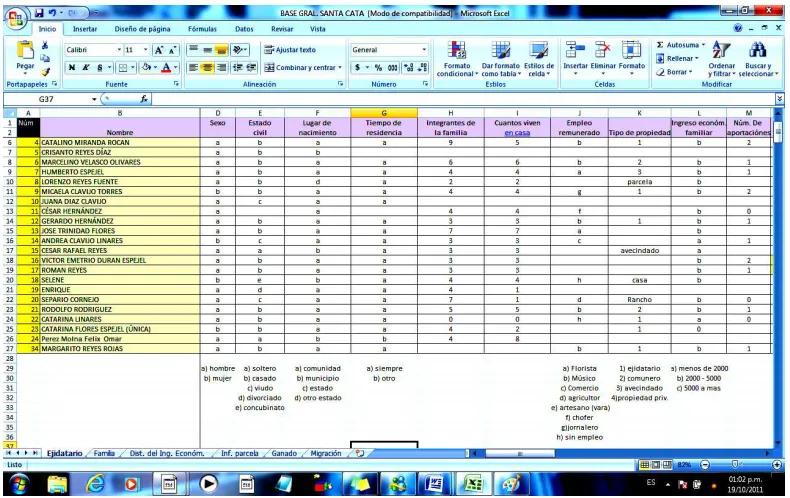
Task: Open Dar formato como tabla
Action: (500, 59)
